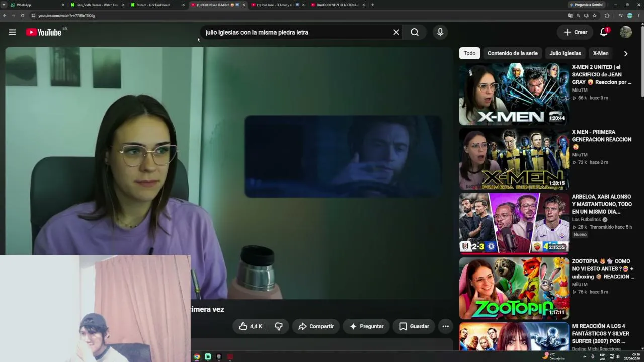Open the Chrome profile avatar
The height and width of the screenshot is (362, 644).
click(629, 16)
